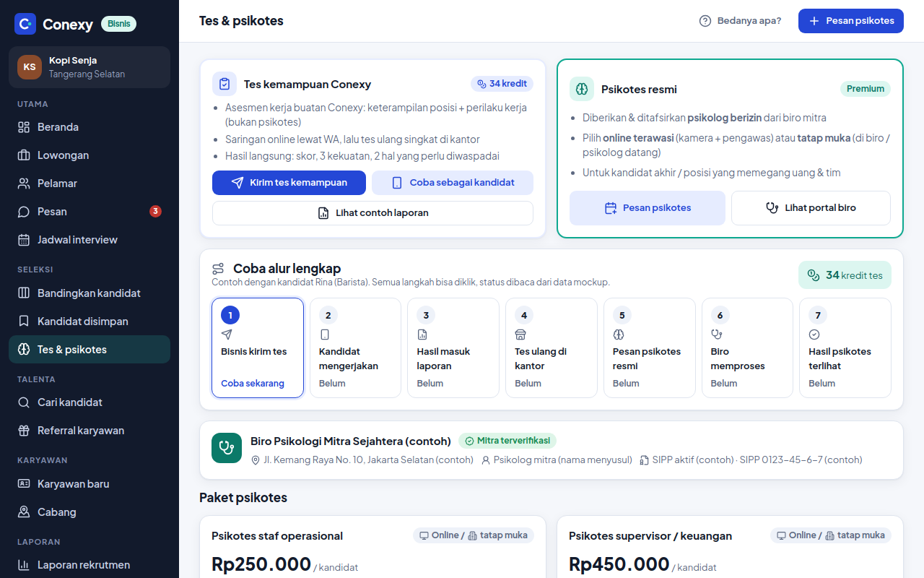The image size is (924, 578).
Task: Click Kirim tes kemampuan button
Action: click(289, 183)
